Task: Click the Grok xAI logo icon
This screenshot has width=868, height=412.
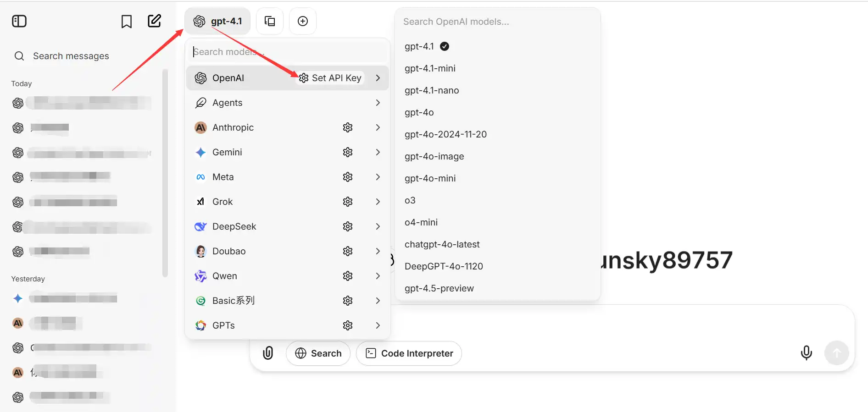Action: click(x=200, y=202)
